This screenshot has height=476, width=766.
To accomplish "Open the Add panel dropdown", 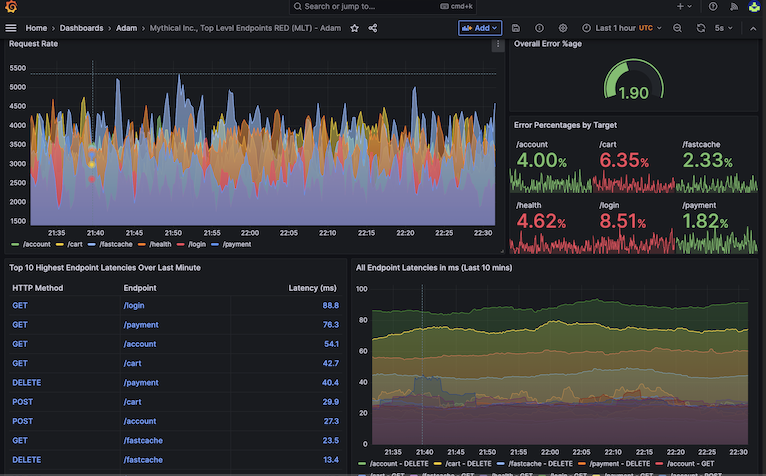I will pyautogui.click(x=480, y=28).
